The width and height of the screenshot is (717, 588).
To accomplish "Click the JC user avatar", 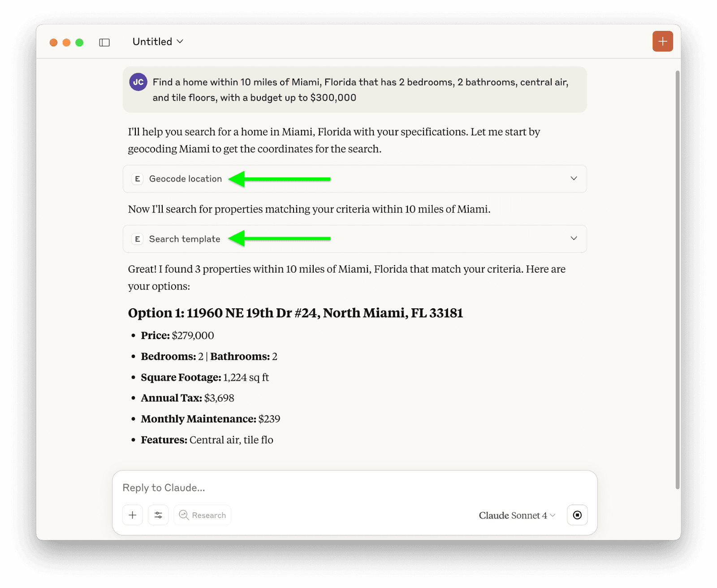I will click(x=138, y=82).
